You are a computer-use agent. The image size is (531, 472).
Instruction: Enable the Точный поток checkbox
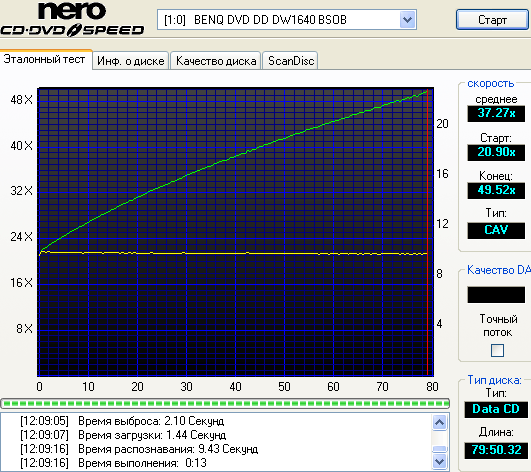point(497,350)
